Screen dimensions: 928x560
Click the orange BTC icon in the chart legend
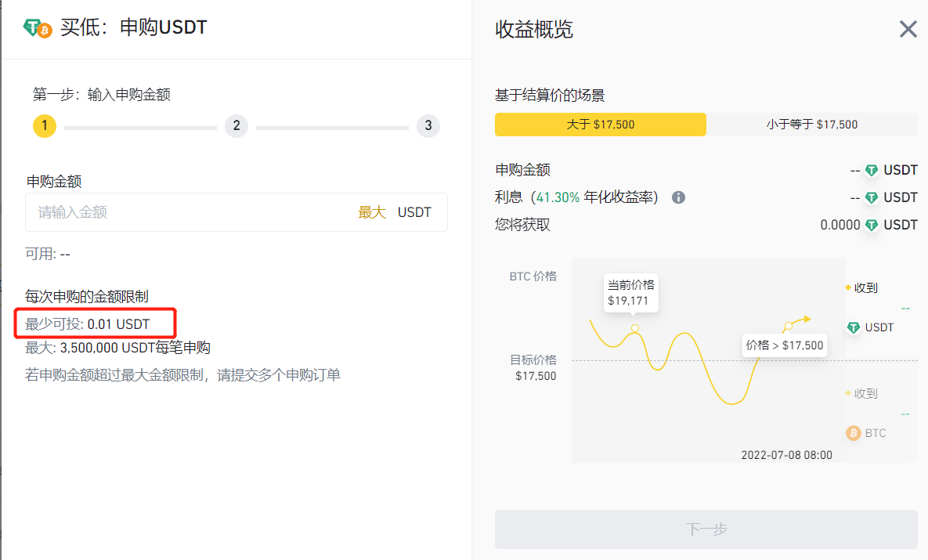853,433
